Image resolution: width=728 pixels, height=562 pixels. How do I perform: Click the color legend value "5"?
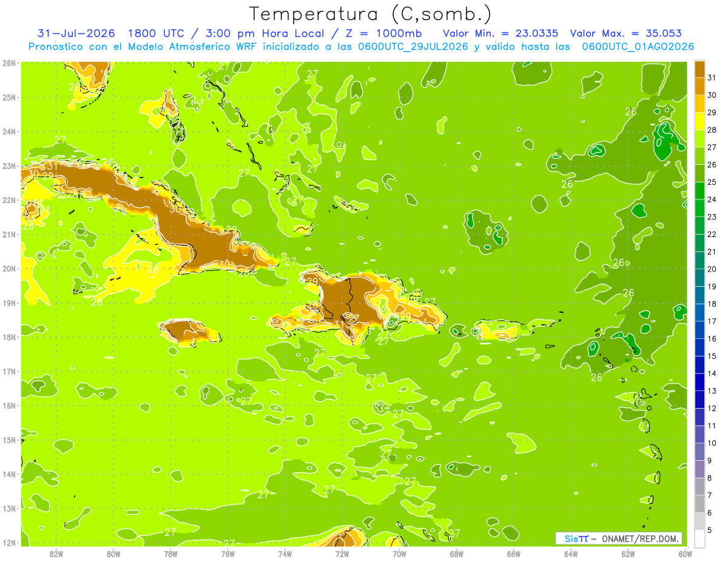(x=709, y=530)
